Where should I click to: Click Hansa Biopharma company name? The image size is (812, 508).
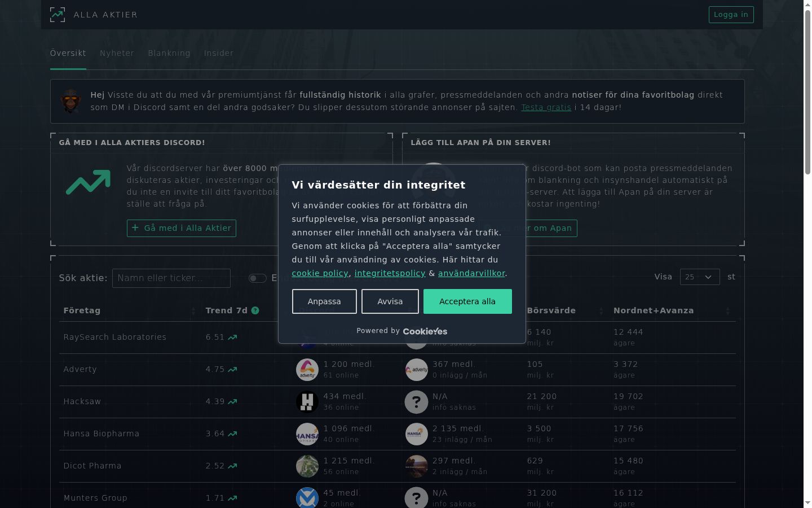point(101,434)
